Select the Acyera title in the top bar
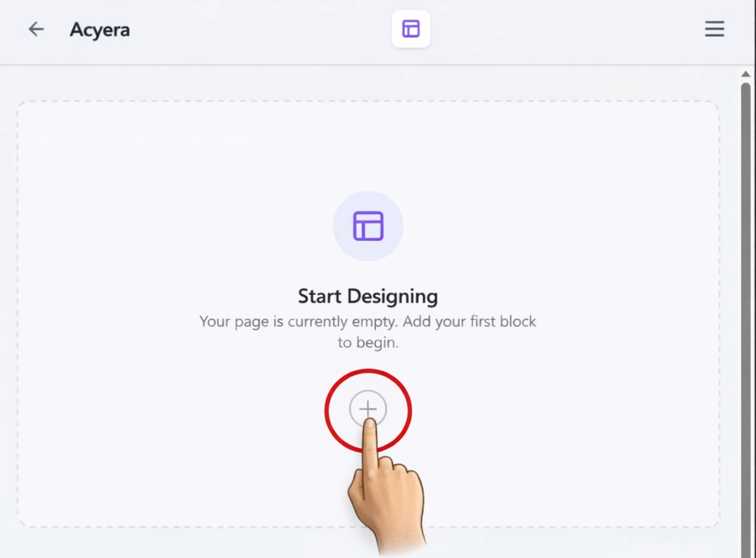The width and height of the screenshot is (756, 558). click(100, 29)
